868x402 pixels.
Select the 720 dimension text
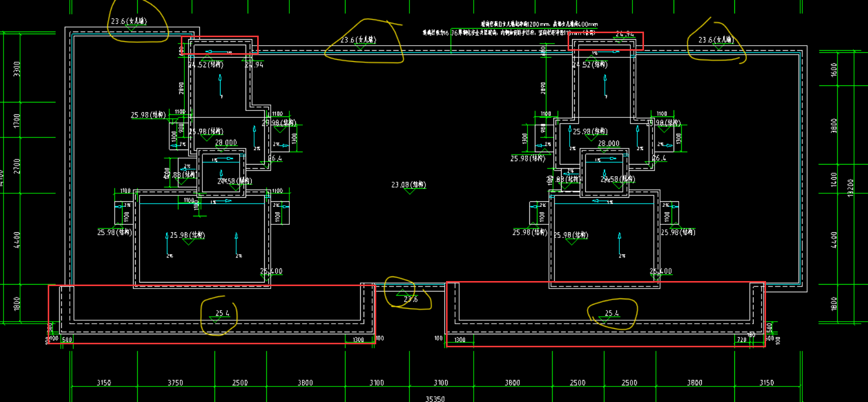tap(742, 340)
